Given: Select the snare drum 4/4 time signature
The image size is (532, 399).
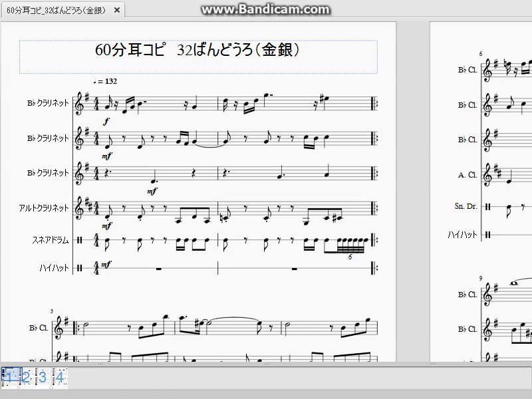Looking at the screenshot, I should (x=96, y=240).
